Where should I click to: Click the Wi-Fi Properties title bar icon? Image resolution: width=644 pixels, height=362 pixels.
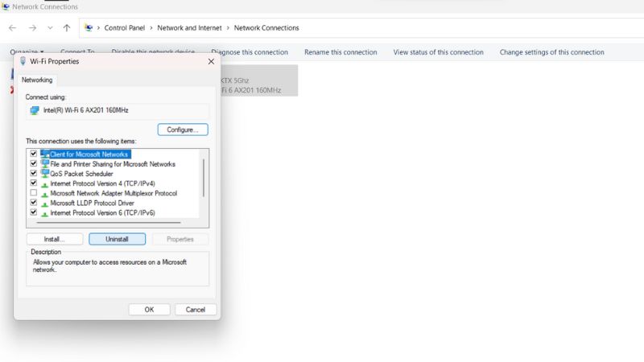[22, 61]
